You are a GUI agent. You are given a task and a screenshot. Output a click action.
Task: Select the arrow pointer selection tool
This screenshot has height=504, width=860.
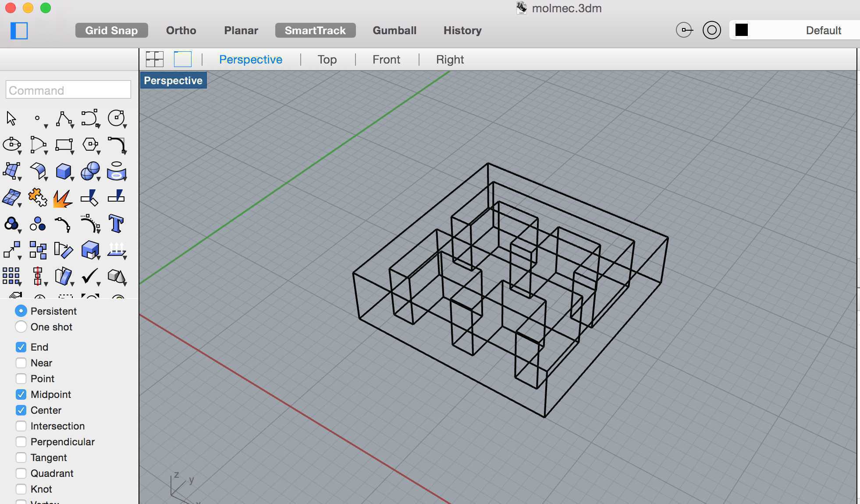point(11,118)
